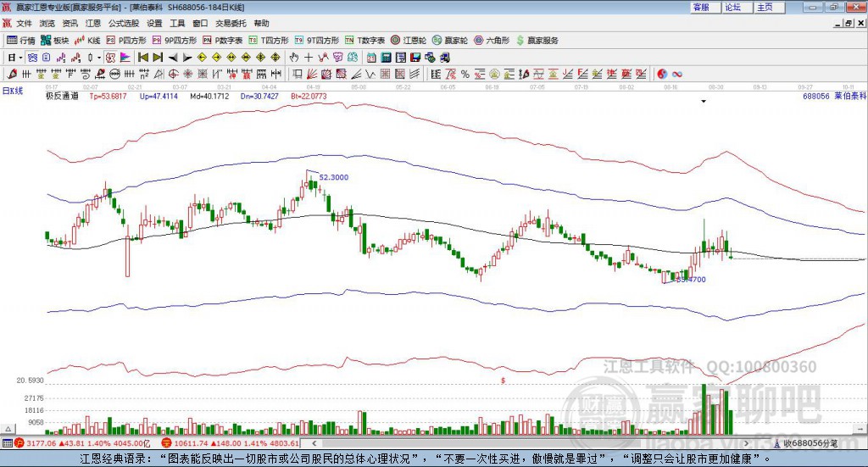Open 交易委托 menu
Viewport: 868px width, 467px height.
click(x=231, y=23)
